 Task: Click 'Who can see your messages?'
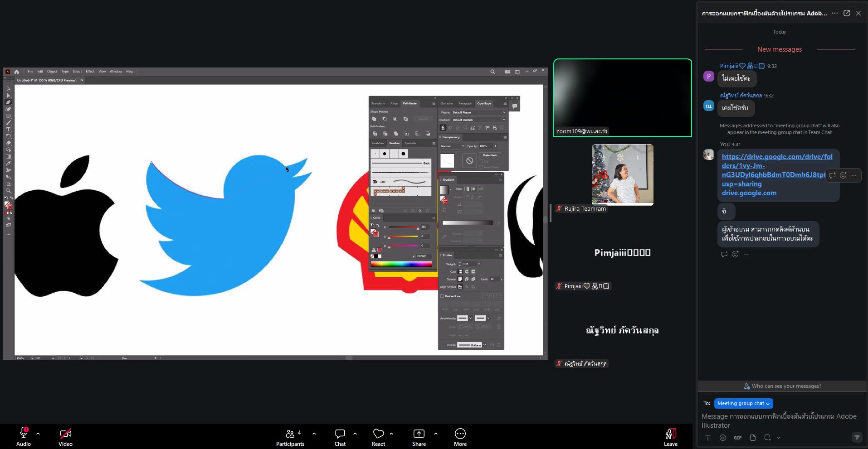pyautogui.click(x=782, y=386)
